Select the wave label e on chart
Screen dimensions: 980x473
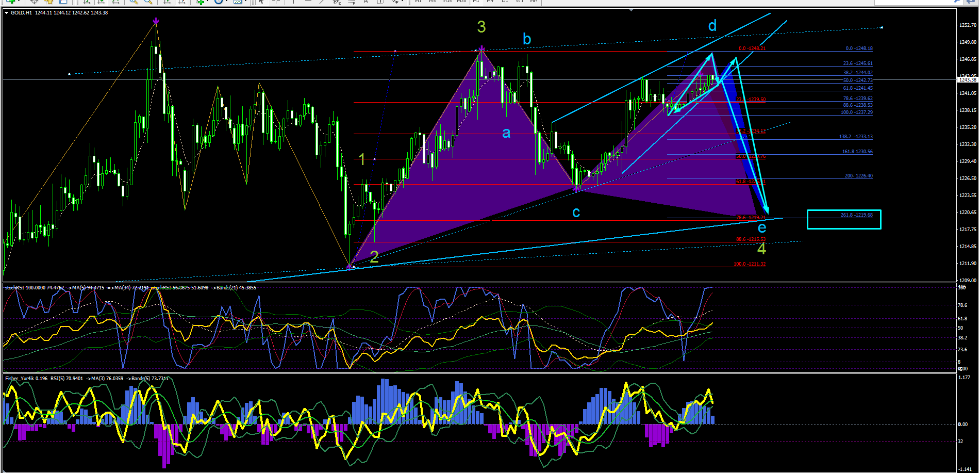click(x=762, y=227)
